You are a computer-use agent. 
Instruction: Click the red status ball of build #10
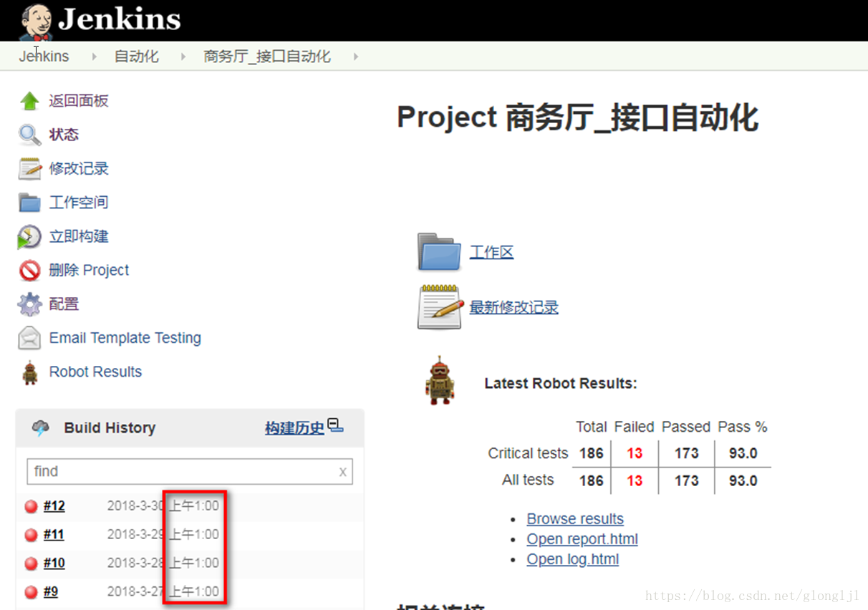tap(31, 563)
